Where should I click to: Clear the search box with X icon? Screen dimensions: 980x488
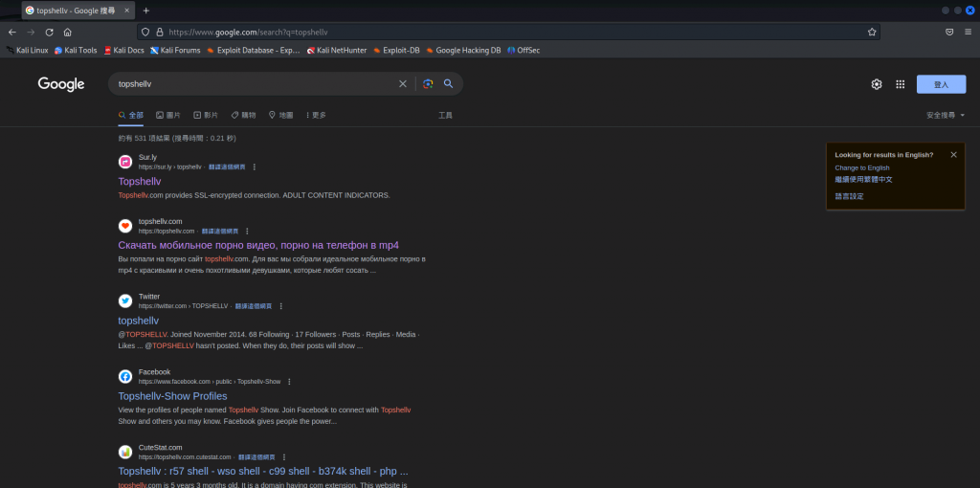point(403,84)
